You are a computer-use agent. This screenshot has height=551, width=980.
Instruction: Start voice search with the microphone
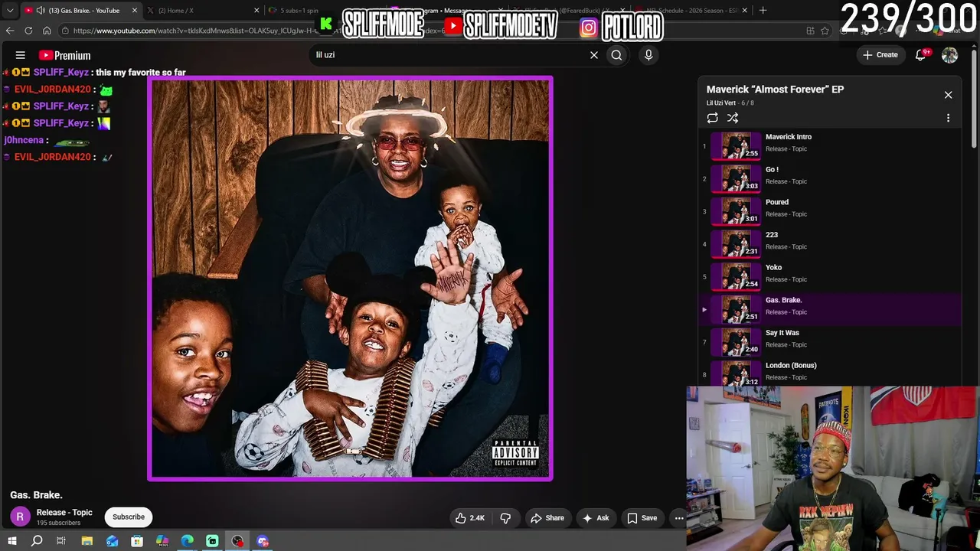point(648,55)
